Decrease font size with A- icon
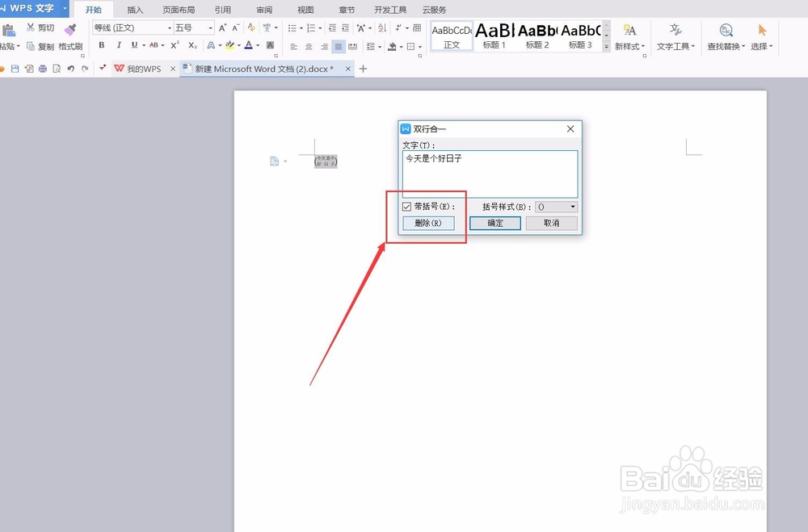Viewport: 808px width, 532px height. pyautogui.click(x=235, y=27)
